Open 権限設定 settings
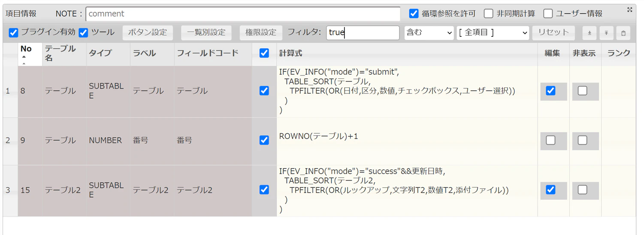 click(x=261, y=33)
